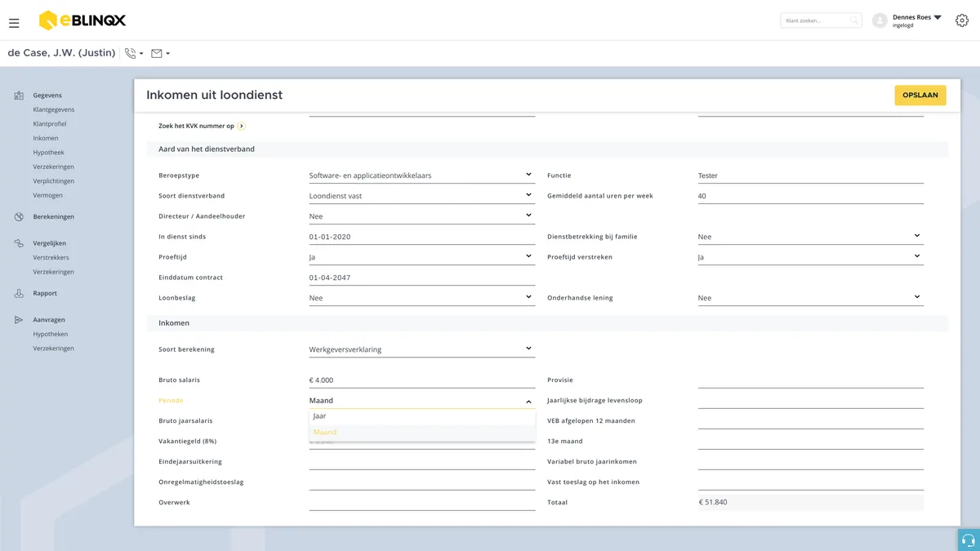Viewport: 980px width, 551px height.
Task: Click the Functie input field
Action: click(x=811, y=176)
